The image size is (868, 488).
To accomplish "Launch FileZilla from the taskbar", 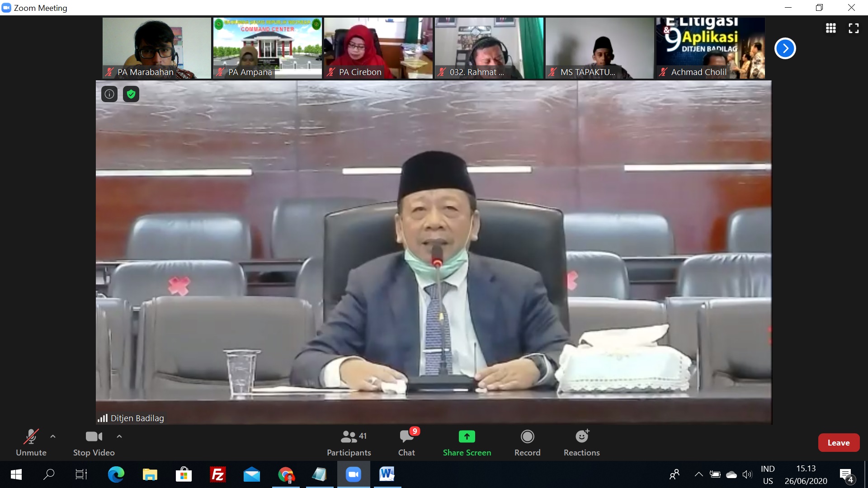I will [217, 474].
